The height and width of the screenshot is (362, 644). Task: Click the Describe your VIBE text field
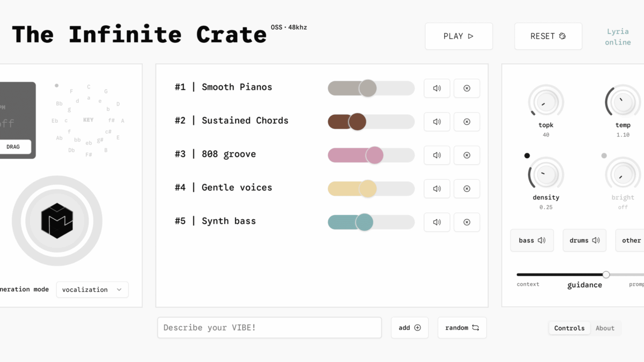pyautogui.click(x=269, y=328)
